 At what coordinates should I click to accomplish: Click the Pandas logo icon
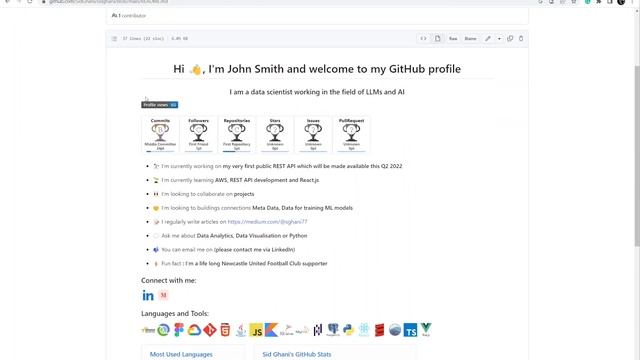pos(318,330)
